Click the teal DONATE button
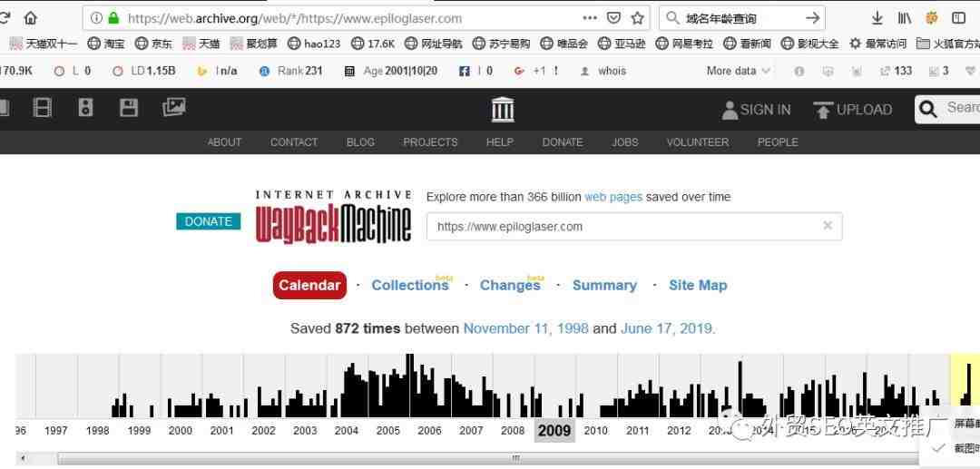The image size is (980, 469). point(208,221)
